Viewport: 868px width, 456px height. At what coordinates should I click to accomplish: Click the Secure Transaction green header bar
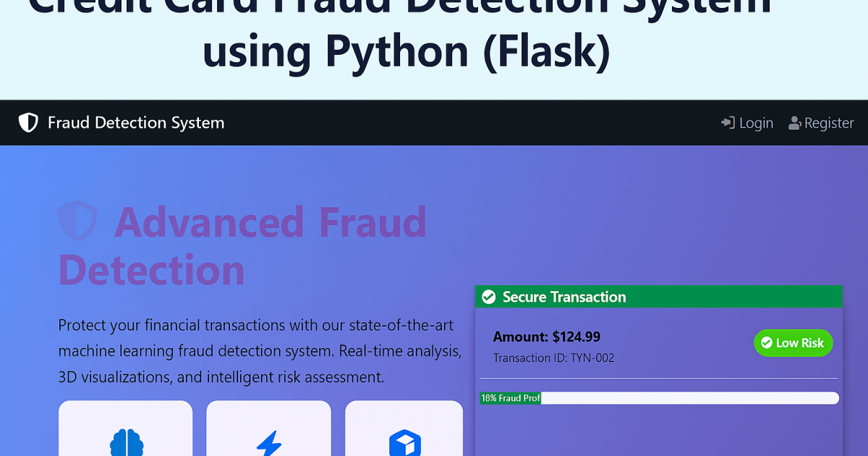pyautogui.click(x=658, y=297)
